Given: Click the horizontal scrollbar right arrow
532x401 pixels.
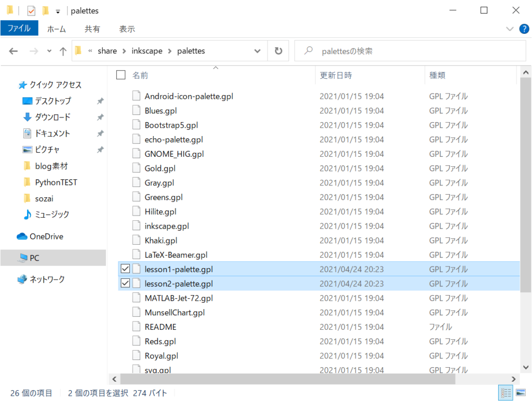Looking at the screenshot, I should 513,379.
